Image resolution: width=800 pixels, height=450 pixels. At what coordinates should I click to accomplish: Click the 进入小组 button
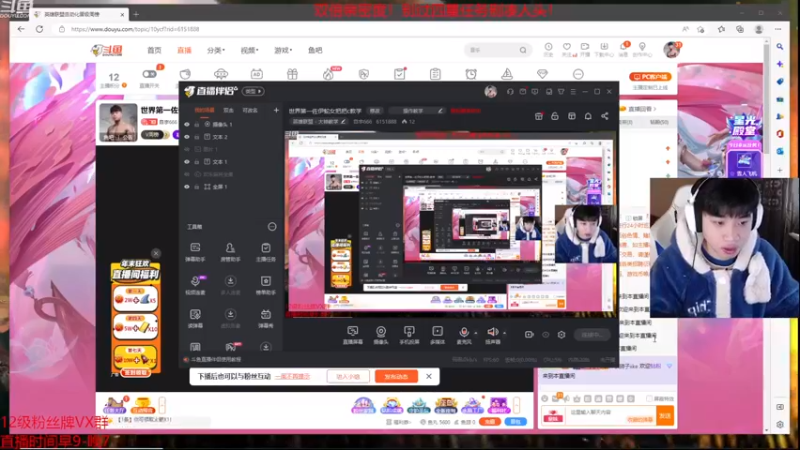348,377
